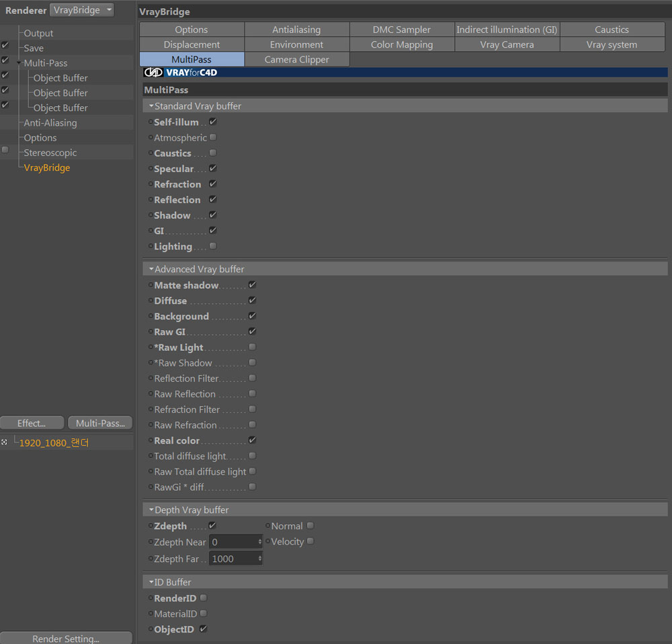Enable the Stereoscopic checkbox

click(x=5, y=150)
